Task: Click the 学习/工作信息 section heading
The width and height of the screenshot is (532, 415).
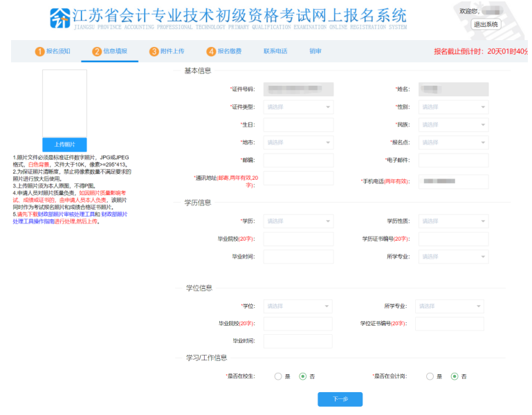Action: tap(206, 358)
